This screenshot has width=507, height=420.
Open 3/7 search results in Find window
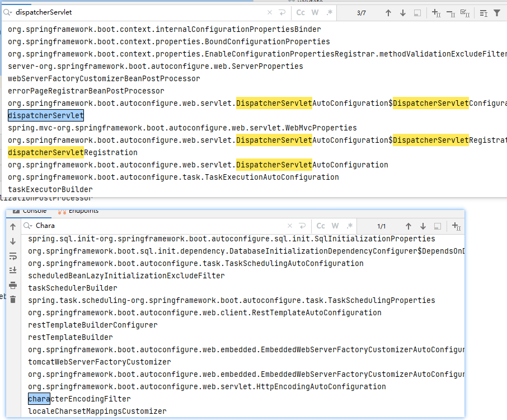[417, 13]
